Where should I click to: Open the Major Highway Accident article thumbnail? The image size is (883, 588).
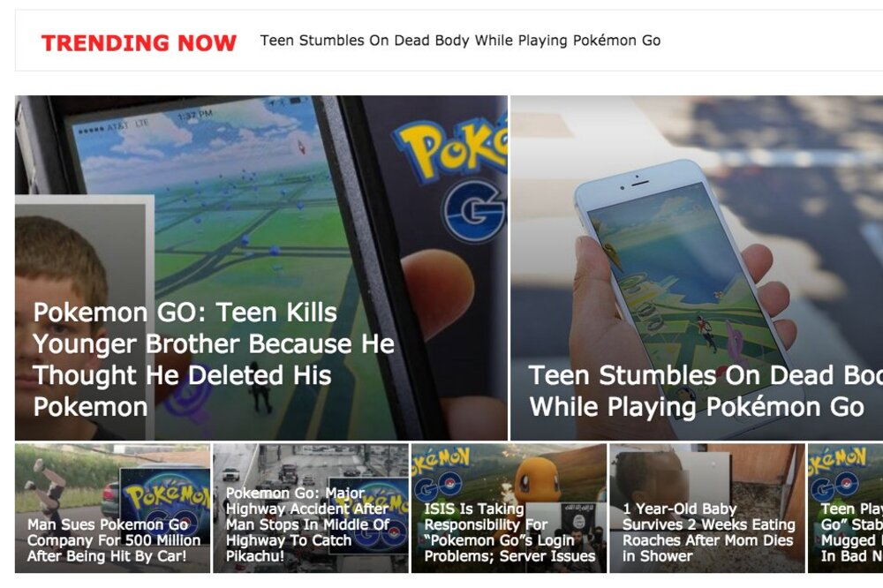tap(311, 508)
